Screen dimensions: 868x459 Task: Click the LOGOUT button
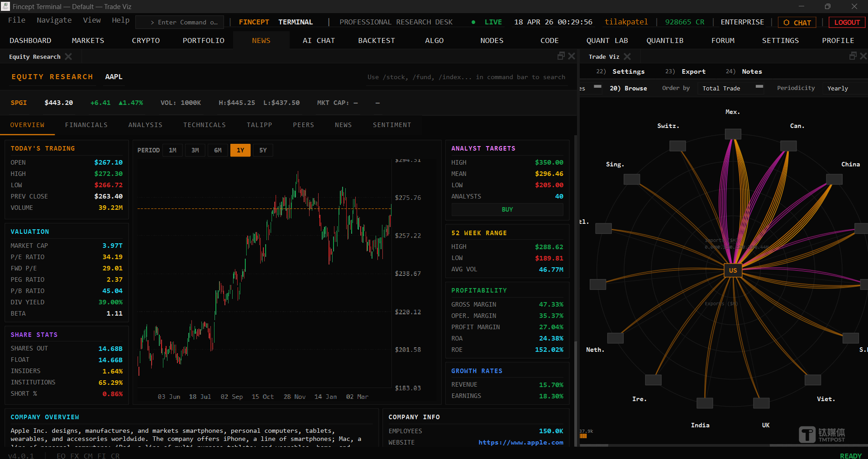pyautogui.click(x=847, y=23)
